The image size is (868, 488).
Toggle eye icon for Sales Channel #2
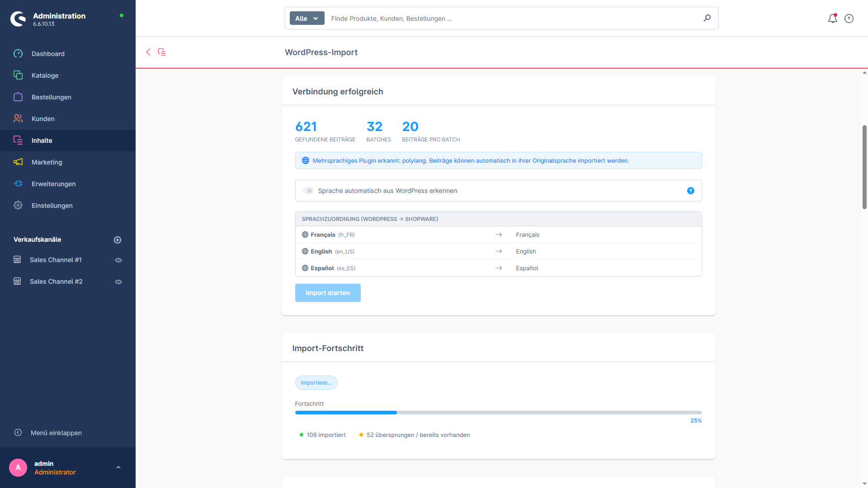(x=118, y=282)
